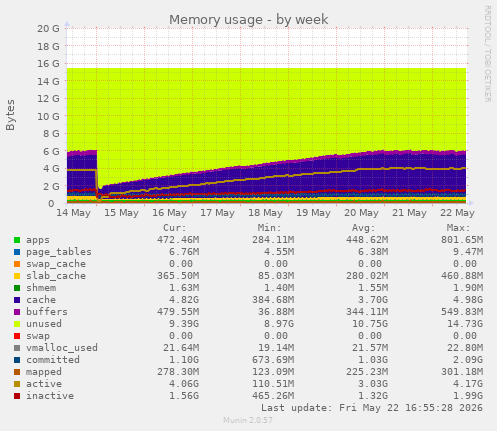The width and height of the screenshot is (497, 431).
Task: Select the 'unused' legend label
Action: [x=44, y=324]
